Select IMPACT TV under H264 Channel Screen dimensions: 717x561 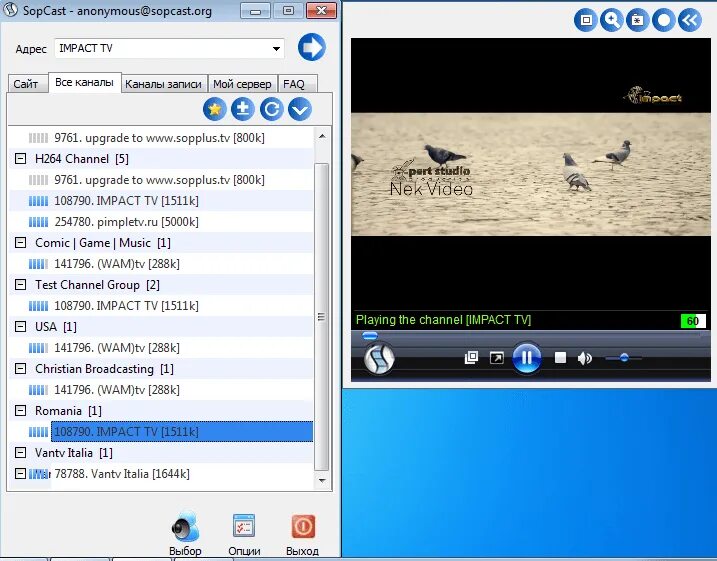(x=126, y=201)
